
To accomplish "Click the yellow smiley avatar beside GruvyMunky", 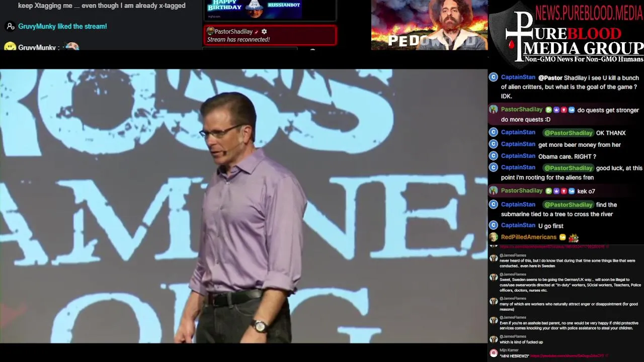I will (10, 46).
